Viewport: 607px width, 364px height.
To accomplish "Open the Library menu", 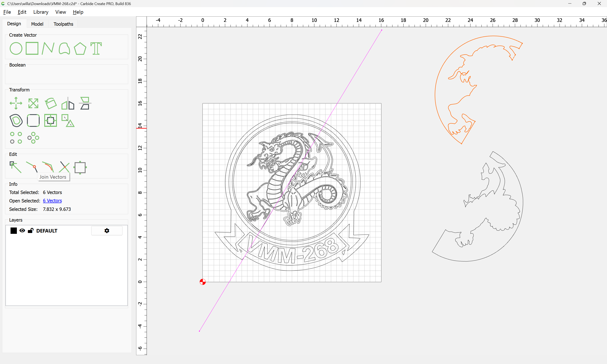I will tap(41, 12).
